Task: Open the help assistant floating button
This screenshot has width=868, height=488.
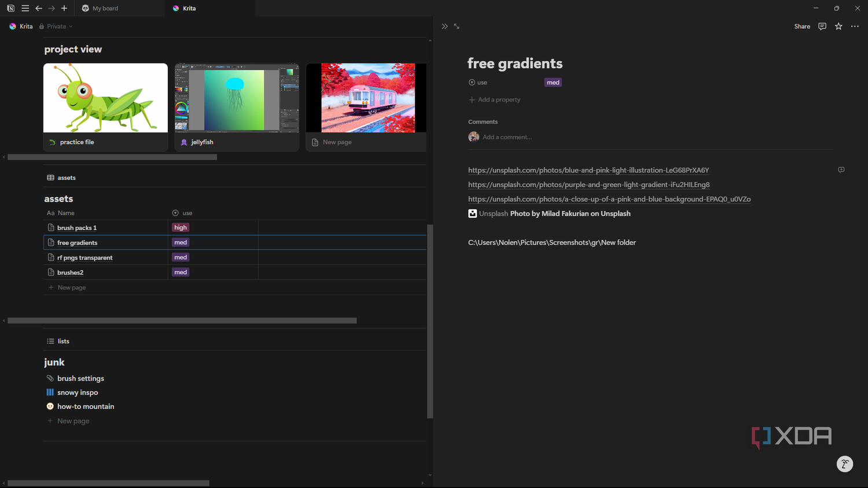Action: click(845, 464)
